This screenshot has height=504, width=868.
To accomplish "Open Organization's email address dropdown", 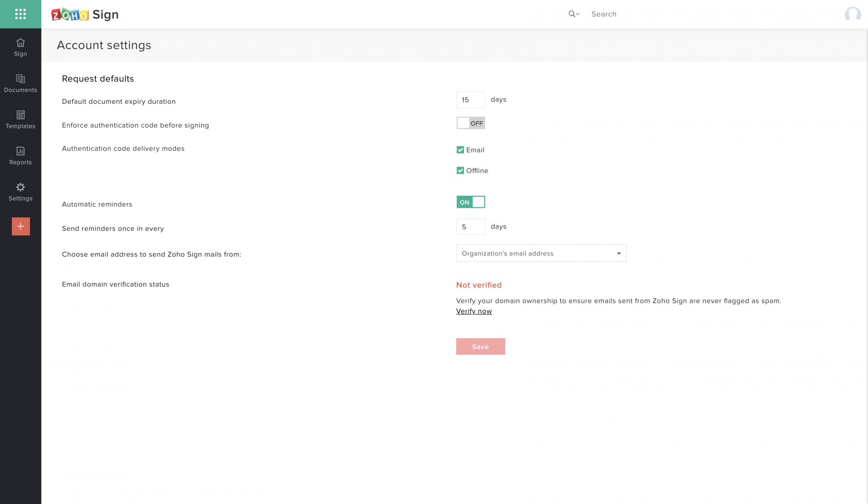I will [x=541, y=253].
